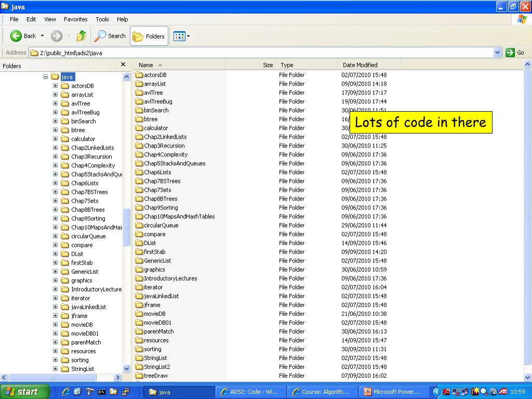Click the resources folder name in list

156,340
